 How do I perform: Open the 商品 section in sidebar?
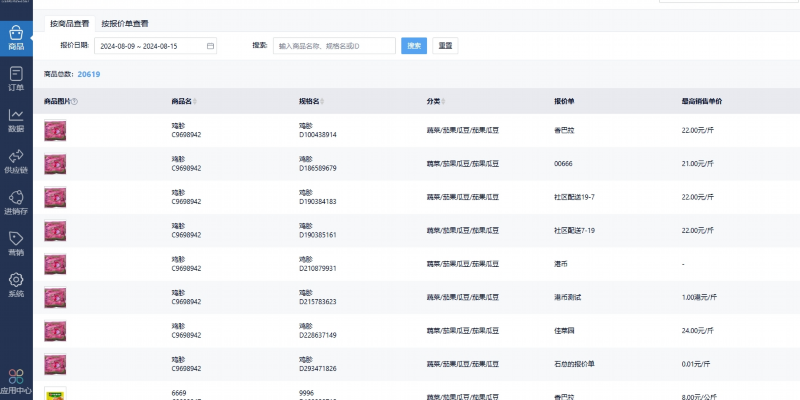tap(16, 38)
